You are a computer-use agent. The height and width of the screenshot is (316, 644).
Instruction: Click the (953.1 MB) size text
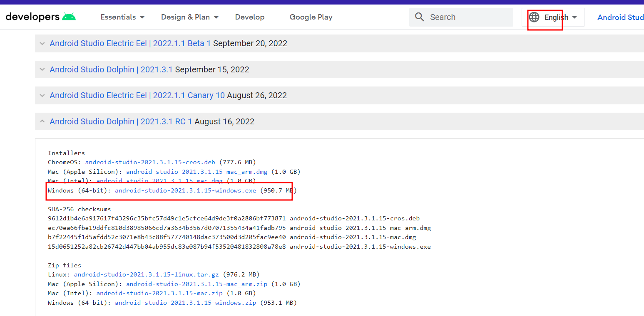coord(278,303)
